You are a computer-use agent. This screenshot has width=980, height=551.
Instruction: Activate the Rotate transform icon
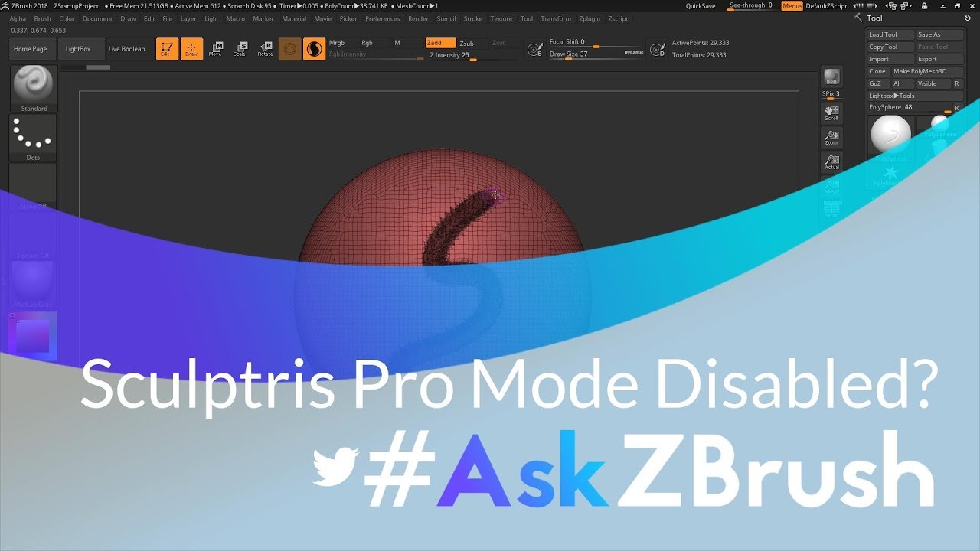(265, 49)
